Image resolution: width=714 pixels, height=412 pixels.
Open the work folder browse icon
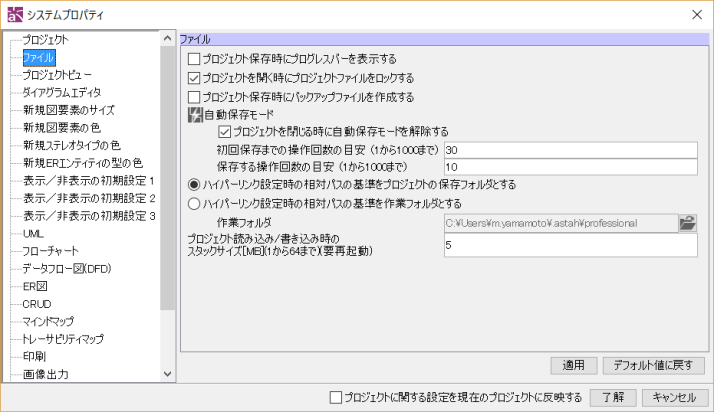688,223
